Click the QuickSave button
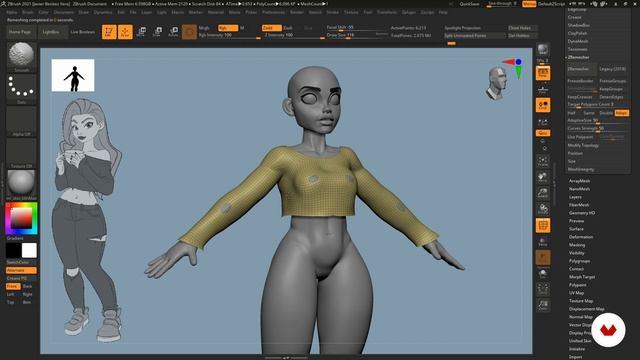Screen dimensions: 640x360 (x=469, y=4)
